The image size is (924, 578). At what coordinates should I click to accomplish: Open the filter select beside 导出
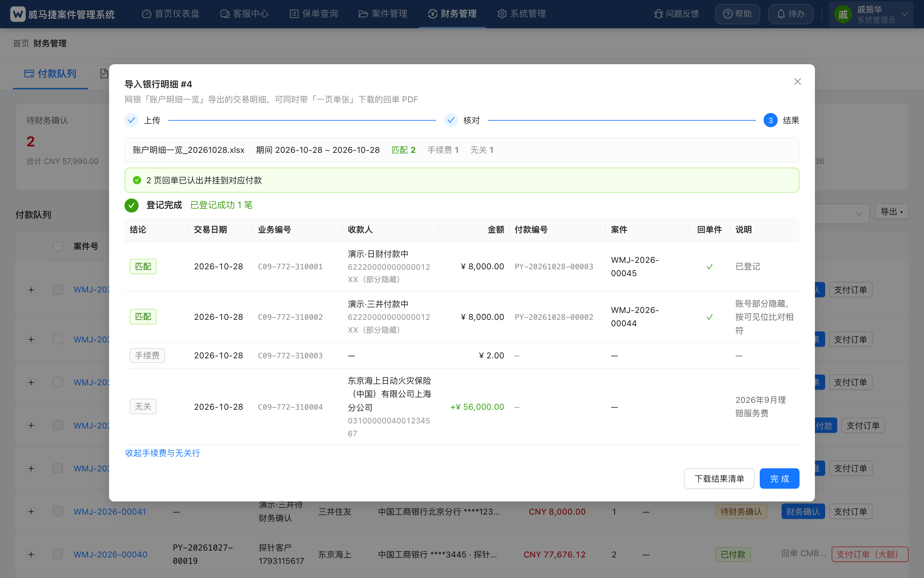click(x=843, y=213)
